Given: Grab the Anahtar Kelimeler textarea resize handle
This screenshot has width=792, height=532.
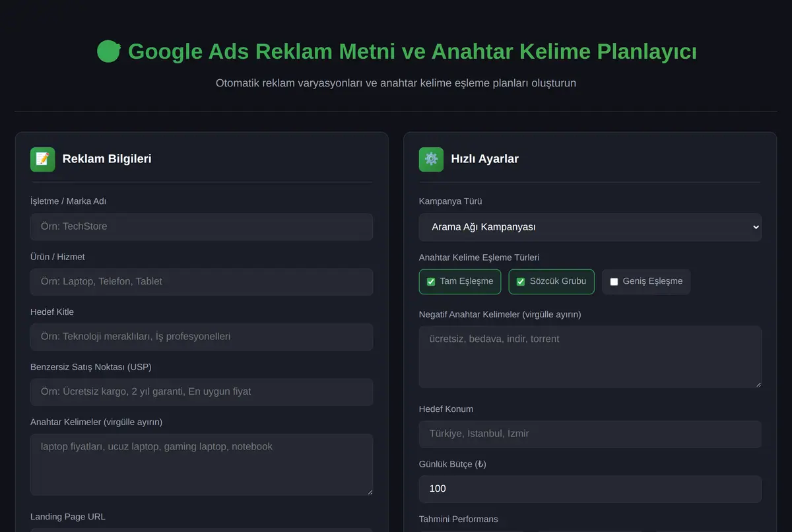Looking at the screenshot, I should 369,491.
